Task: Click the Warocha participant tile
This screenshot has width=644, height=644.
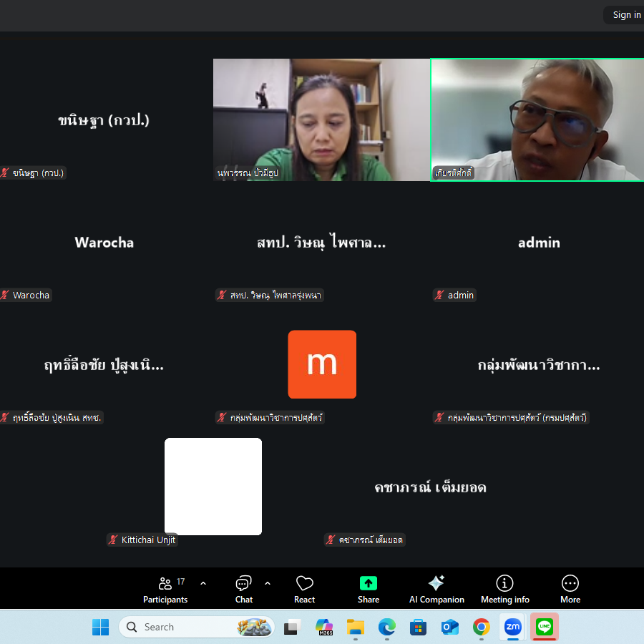Action: [104, 243]
